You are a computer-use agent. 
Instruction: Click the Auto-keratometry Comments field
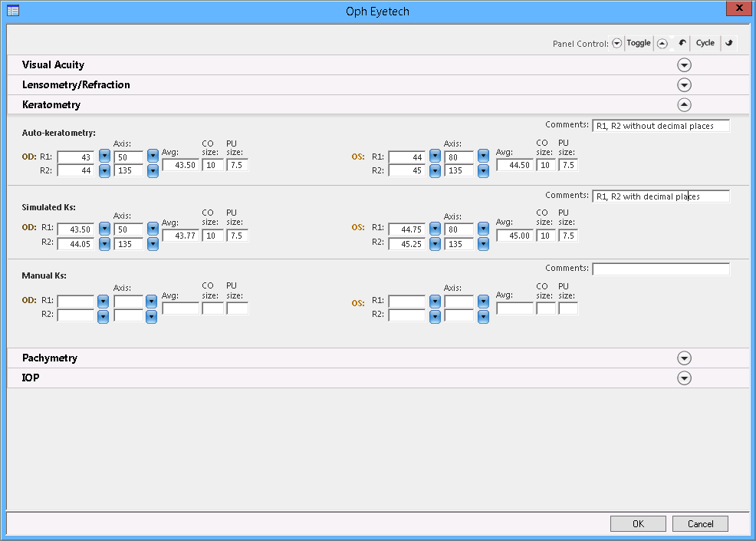[660, 126]
